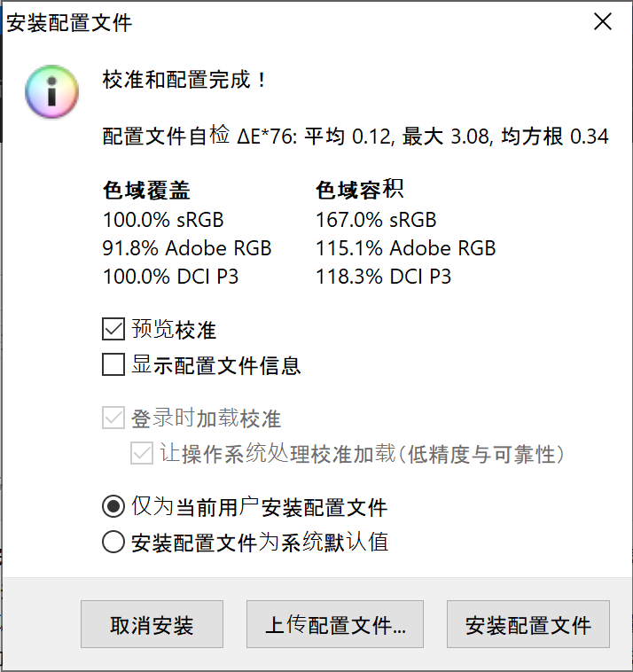The image size is (633, 672).
Task: Close the 安装配置文件 dialog window
Action: click(603, 21)
